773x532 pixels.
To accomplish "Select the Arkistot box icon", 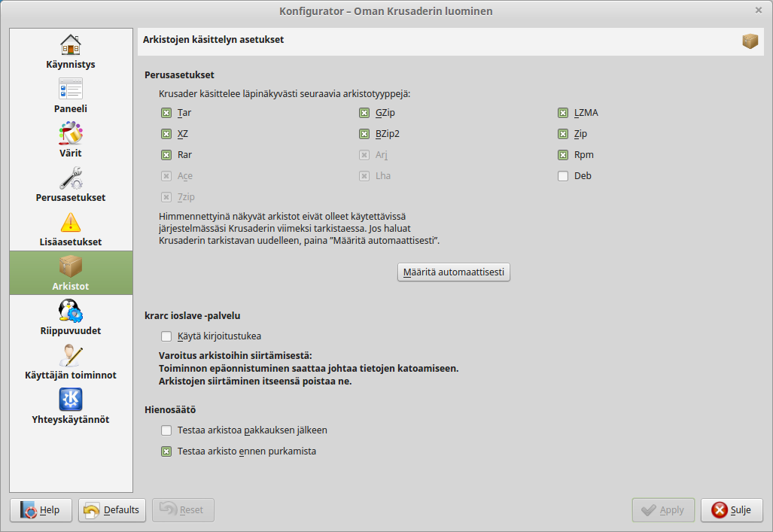I will [x=71, y=266].
